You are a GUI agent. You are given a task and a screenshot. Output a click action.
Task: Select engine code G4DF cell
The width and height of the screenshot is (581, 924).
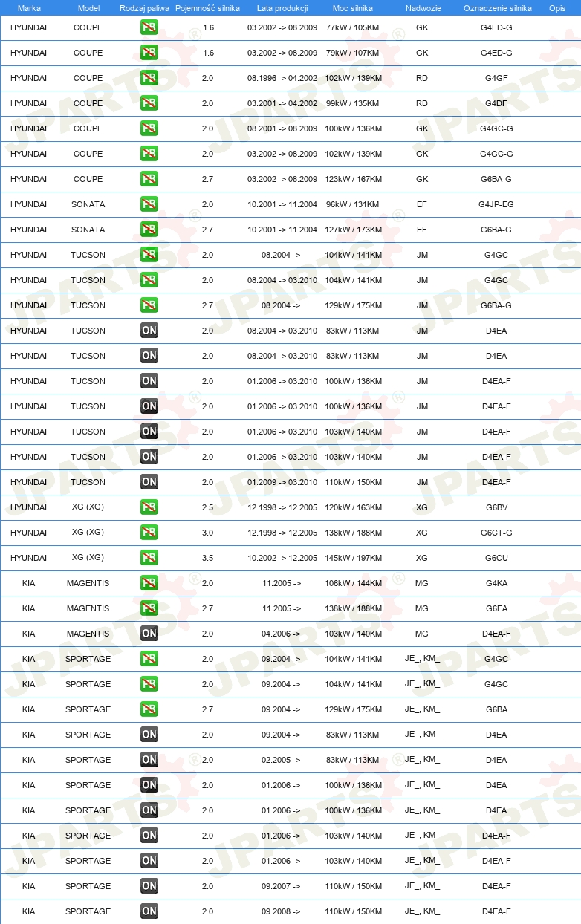(496, 103)
